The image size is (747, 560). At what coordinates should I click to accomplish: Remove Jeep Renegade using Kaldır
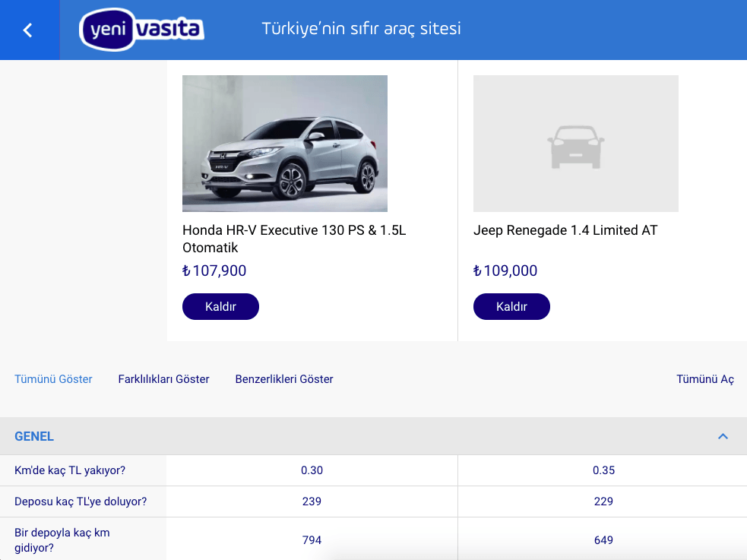(x=511, y=306)
